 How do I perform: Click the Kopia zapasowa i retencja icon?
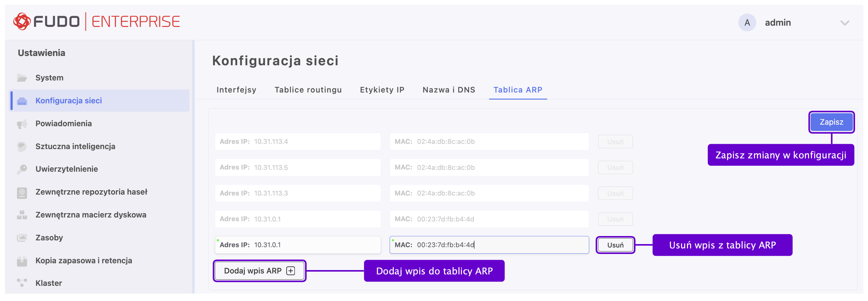click(x=22, y=261)
